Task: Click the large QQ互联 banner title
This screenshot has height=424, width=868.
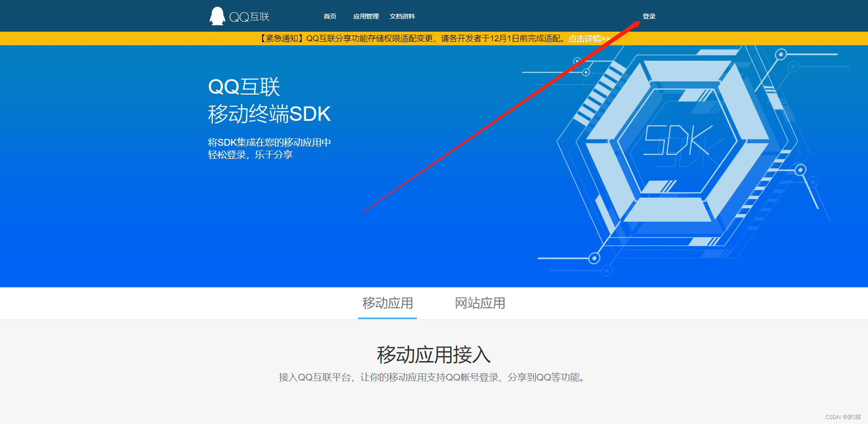Action: click(x=244, y=87)
